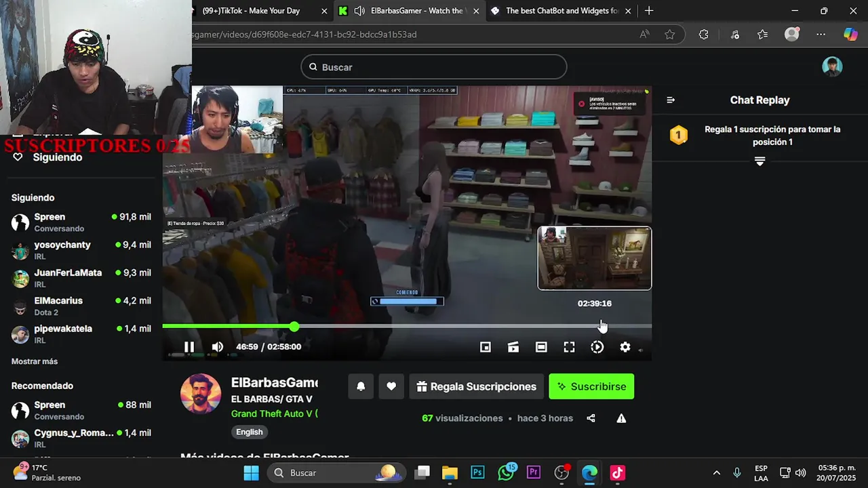
Task: Expand the gift leaderboard arrow
Action: (x=759, y=161)
